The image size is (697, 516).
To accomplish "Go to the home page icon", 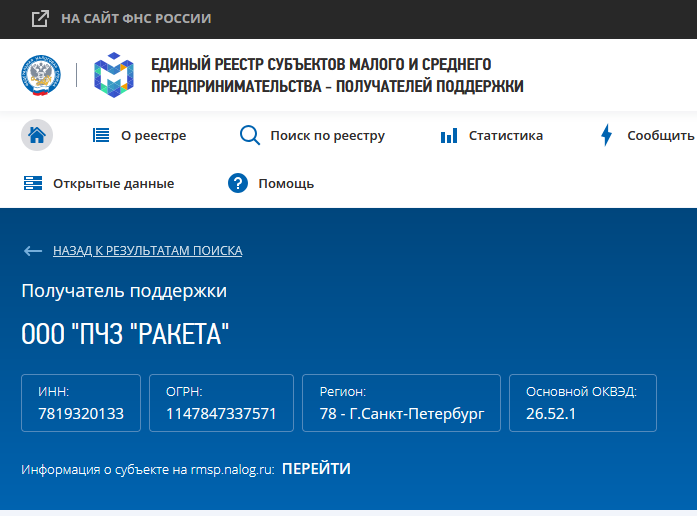I will point(37,135).
